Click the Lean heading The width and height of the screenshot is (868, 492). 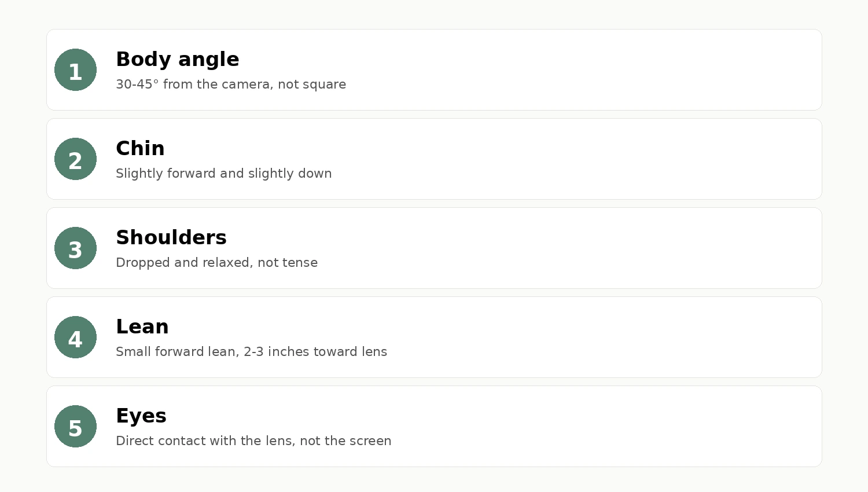click(142, 326)
